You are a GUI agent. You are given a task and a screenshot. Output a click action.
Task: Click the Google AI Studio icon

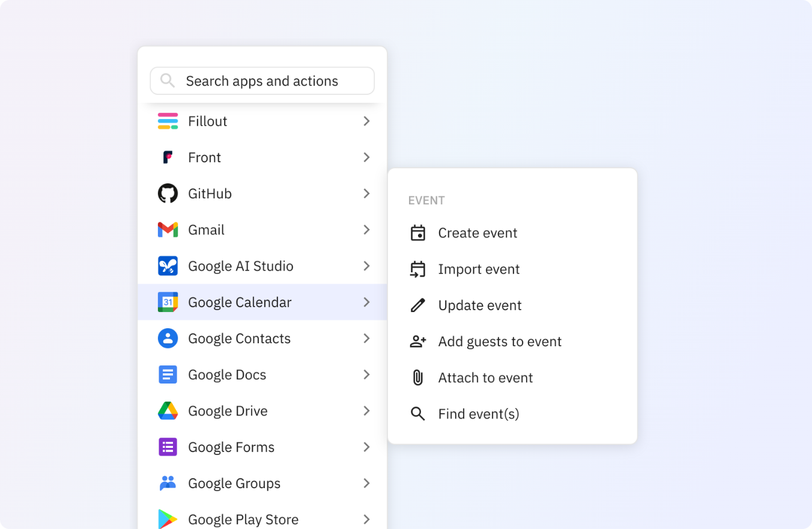tap(168, 266)
